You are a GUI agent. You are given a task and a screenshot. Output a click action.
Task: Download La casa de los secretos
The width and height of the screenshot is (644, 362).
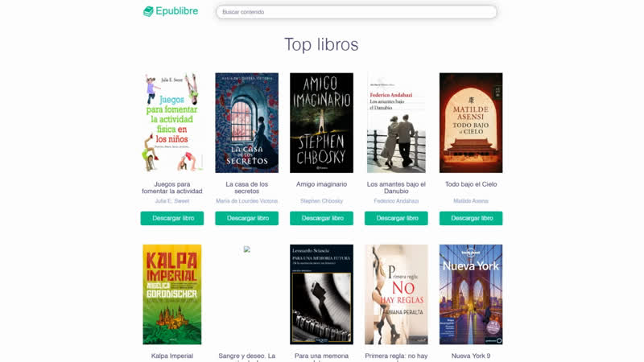pos(247,218)
